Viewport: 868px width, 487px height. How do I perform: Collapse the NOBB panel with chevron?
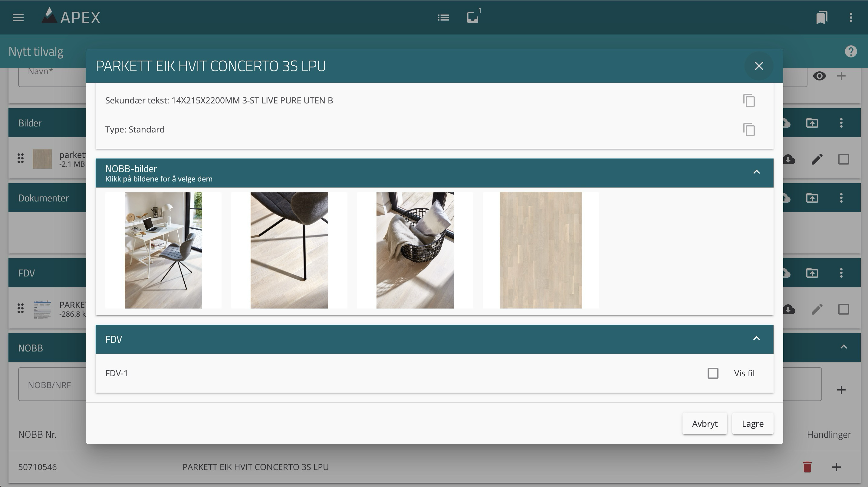tap(843, 347)
